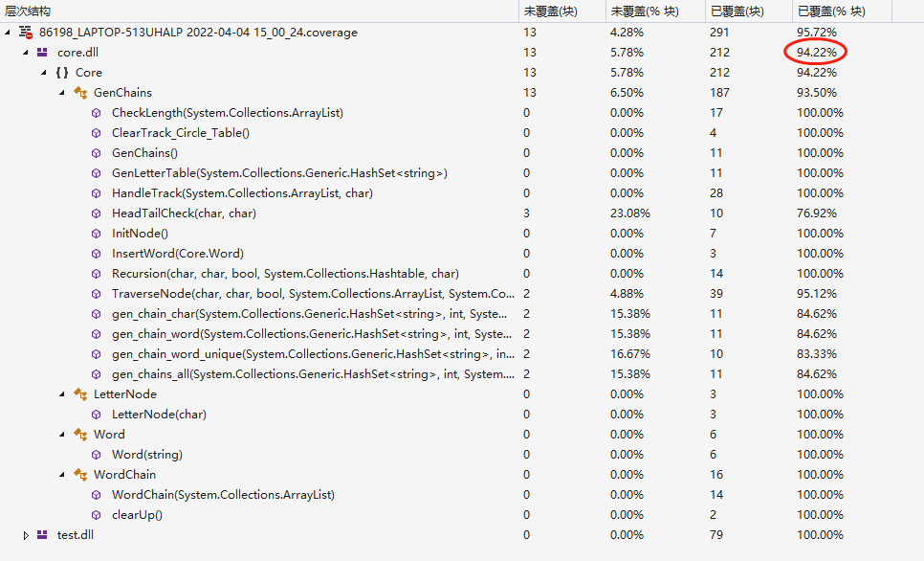The height and width of the screenshot is (561, 924).
Task: Sort by the 未覆盖(% 块) column header
Action: coord(655,11)
